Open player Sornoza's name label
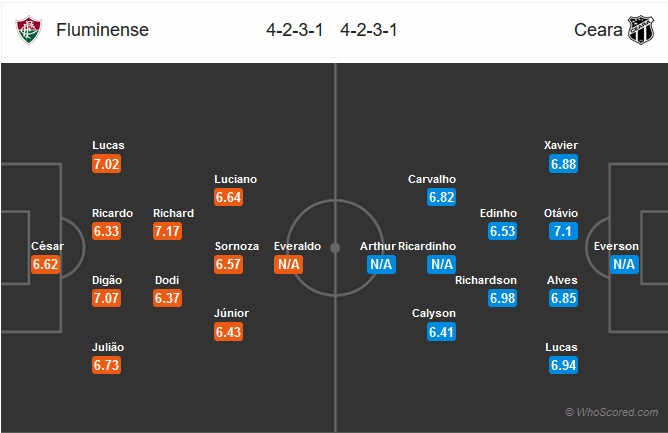 click(x=237, y=246)
